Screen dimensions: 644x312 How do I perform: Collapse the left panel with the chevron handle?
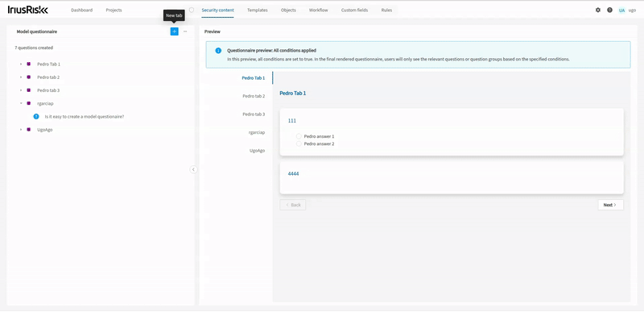[193, 169]
